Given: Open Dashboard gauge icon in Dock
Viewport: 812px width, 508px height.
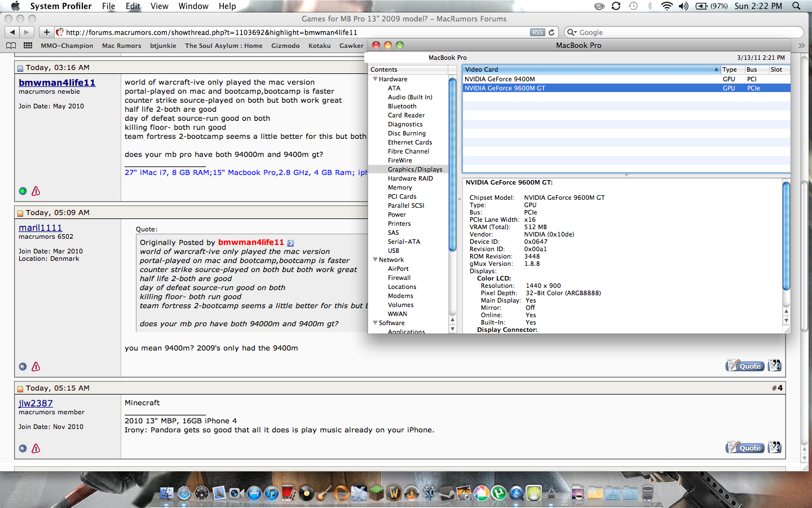Looking at the screenshot, I should (x=202, y=493).
